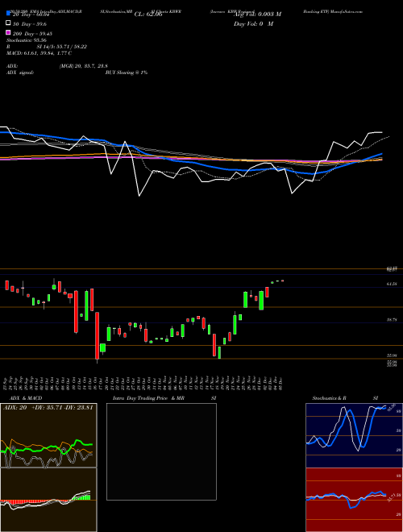The width and height of the screenshot is (403, 532).
Task: Click the 'CL: 62.06' closing price text
Action: pos(148,15)
